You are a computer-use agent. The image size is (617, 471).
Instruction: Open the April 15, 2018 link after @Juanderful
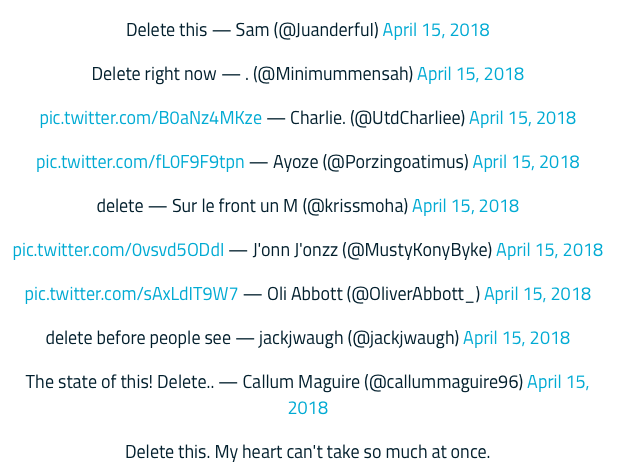coord(436,30)
